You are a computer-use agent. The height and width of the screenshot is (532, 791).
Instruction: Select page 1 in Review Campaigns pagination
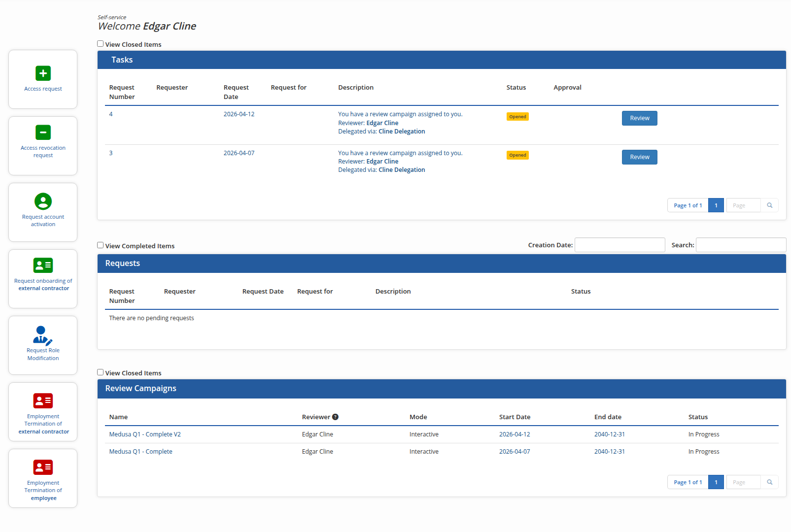[x=716, y=482]
